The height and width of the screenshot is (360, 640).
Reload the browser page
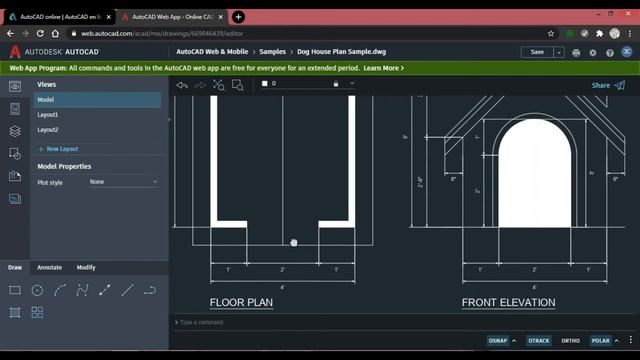click(40, 33)
